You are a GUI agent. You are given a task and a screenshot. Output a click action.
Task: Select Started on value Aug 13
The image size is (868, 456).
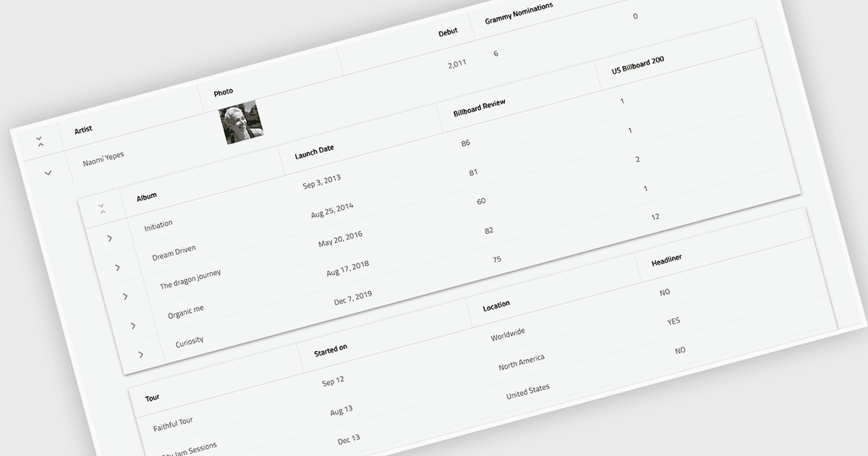341,410
